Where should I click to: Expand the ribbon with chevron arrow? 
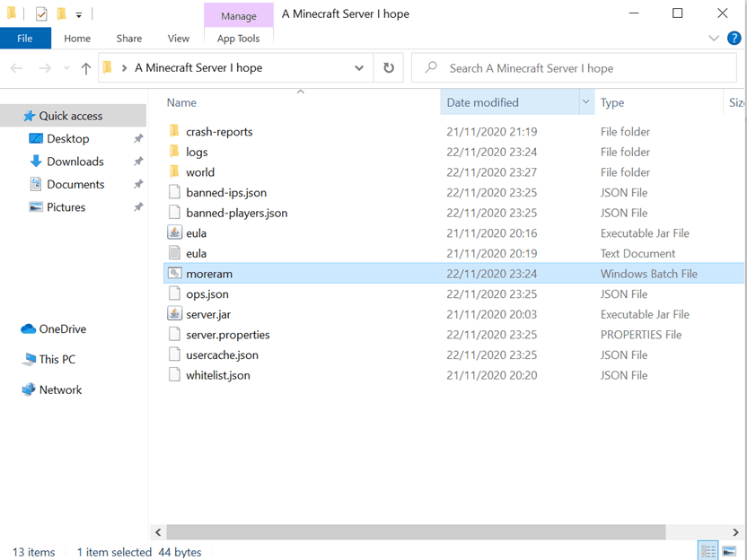[714, 39]
